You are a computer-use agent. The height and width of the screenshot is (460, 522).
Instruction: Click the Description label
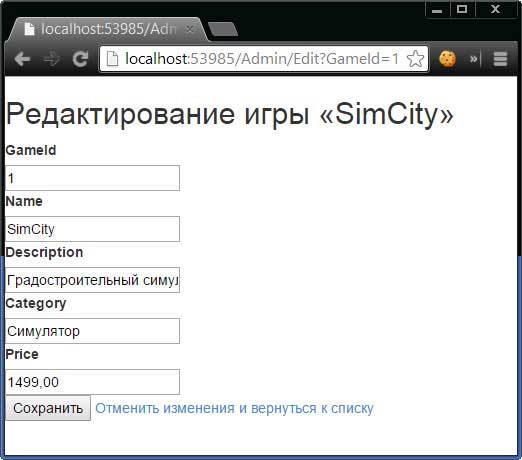pyautogui.click(x=44, y=253)
